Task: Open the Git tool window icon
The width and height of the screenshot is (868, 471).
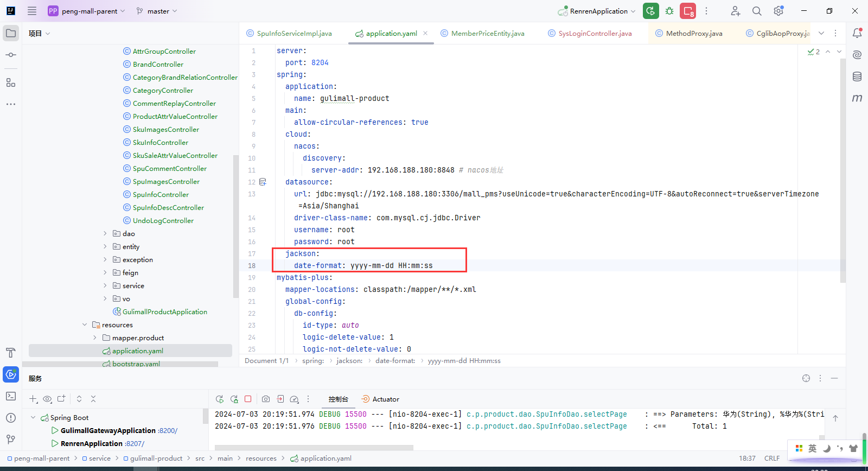Action: click(x=11, y=439)
